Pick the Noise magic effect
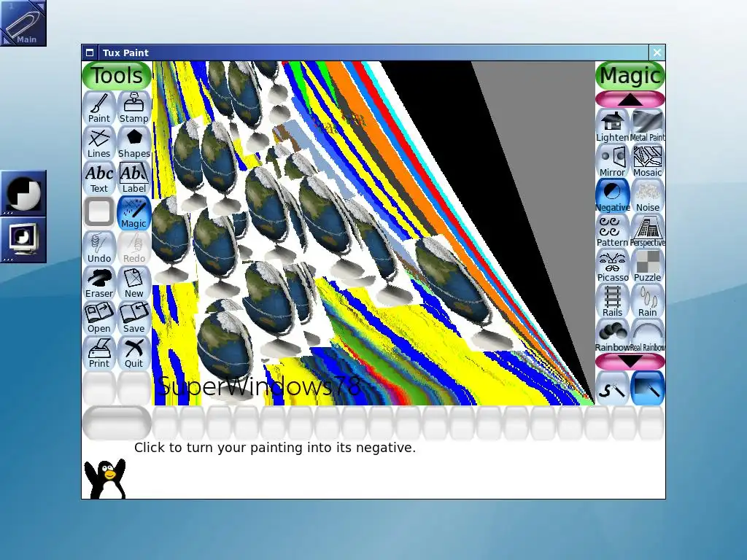 [648, 196]
